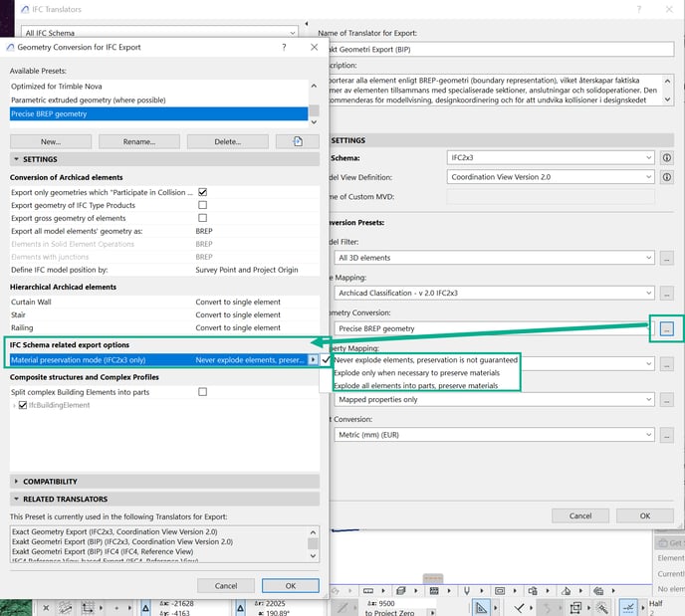This screenshot has height=616, width=685.
Task: Choose Explode all elements into parts, preserve materials
Action: pos(416,386)
